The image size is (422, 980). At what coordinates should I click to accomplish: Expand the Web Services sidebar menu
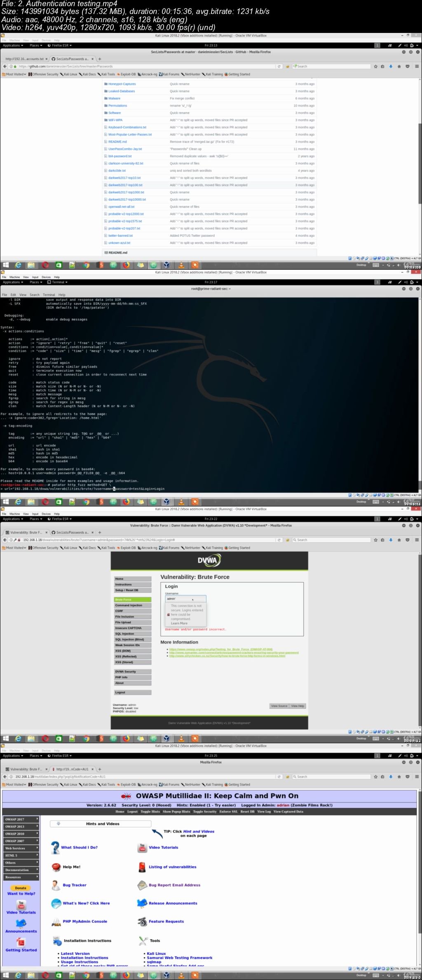[21, 848]
